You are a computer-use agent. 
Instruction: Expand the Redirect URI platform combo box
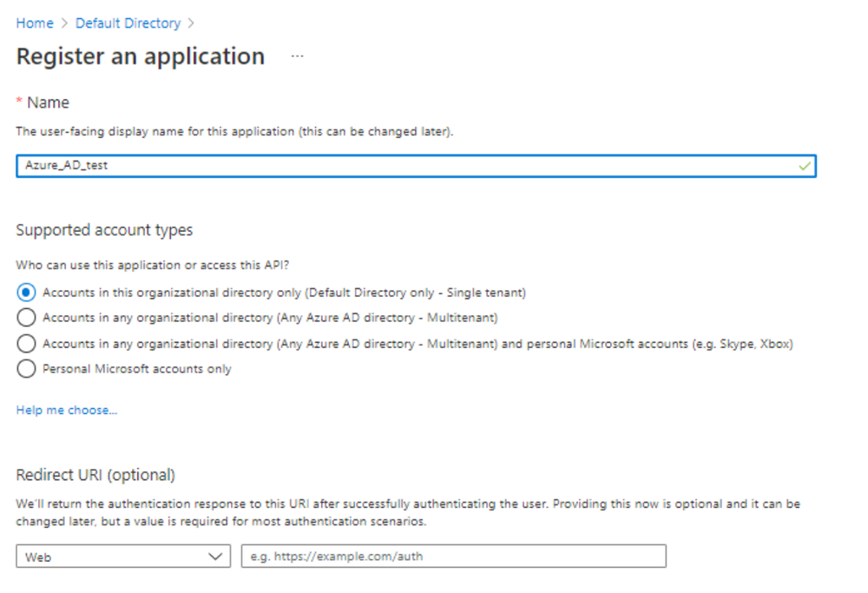coord(122,556)
